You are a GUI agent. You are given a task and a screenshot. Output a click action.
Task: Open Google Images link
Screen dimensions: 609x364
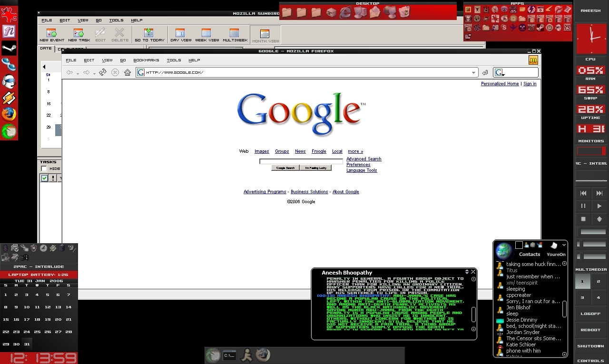tap(262, 151)
